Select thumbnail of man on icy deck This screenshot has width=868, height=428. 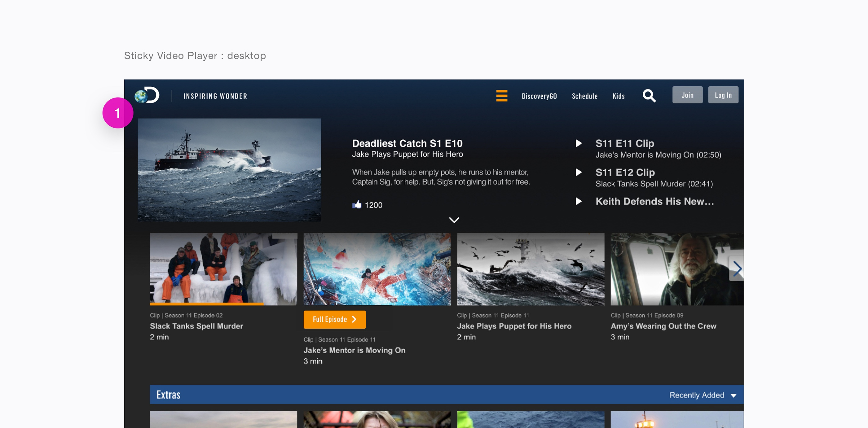pos(377,269)
